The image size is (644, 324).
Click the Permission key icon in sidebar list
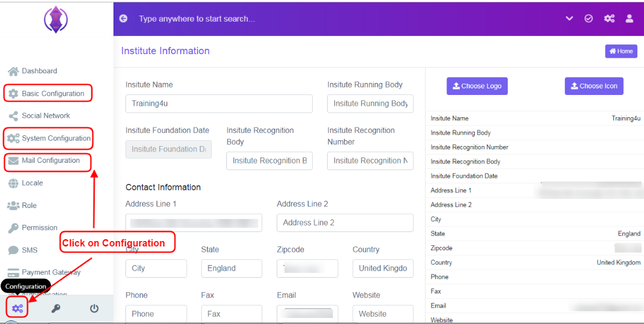coord(13,228)
